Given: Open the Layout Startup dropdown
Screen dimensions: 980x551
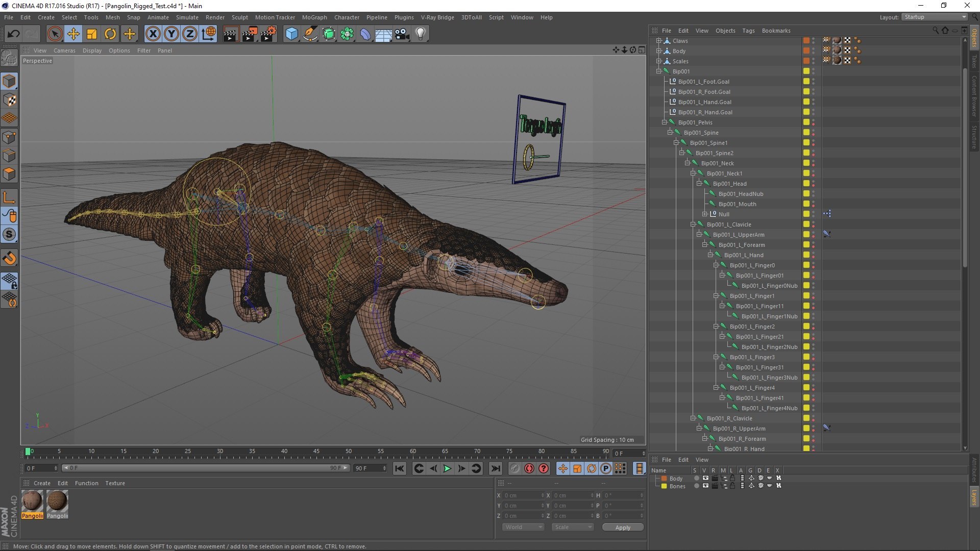Looking at the screenshot, I should 935,17.
